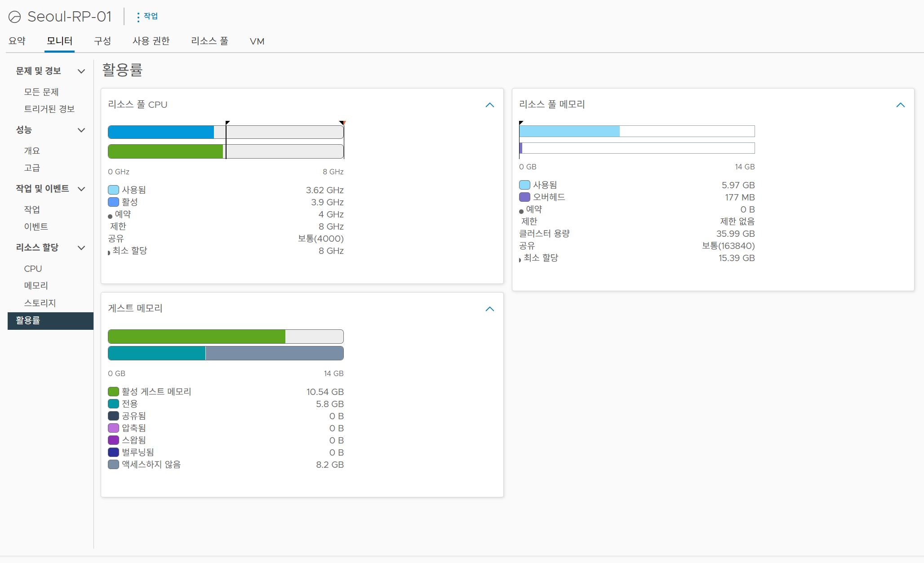Screen dimensions: 924x563
Task: Switch to the VM tab
Action: point(257,41)
